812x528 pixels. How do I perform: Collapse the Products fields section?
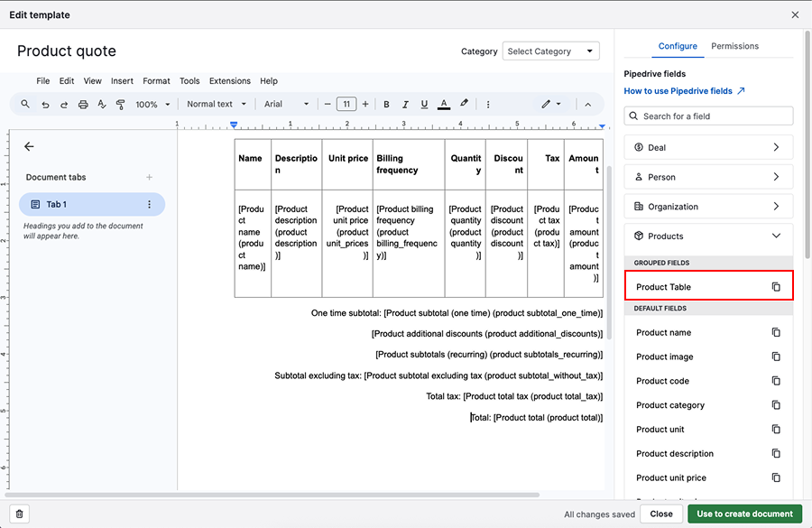pos(708,236)
